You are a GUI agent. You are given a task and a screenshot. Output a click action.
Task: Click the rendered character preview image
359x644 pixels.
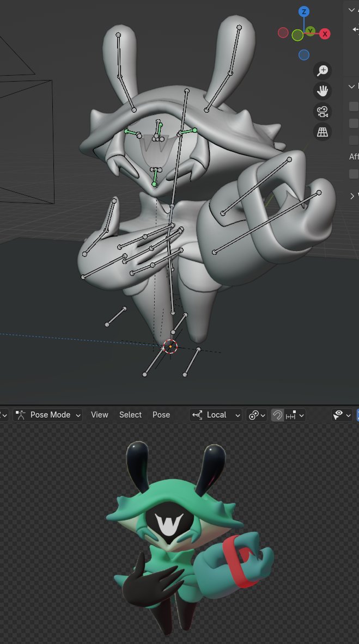coord(189,537)
